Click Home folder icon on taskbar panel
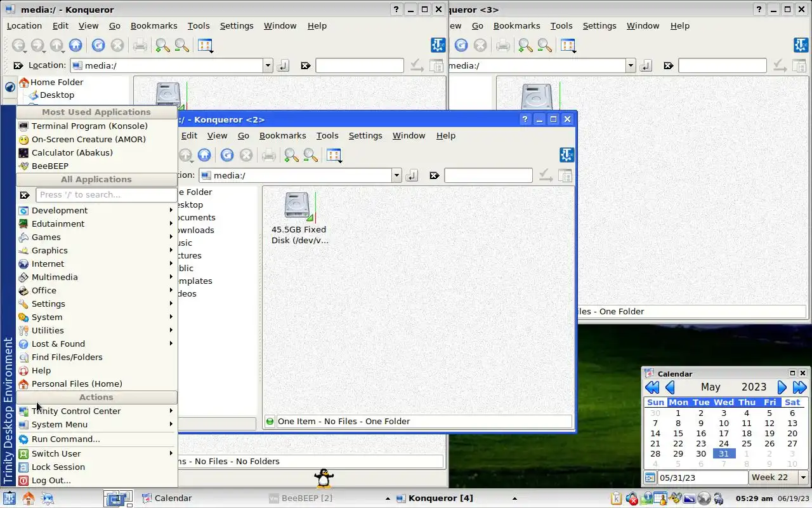 [29, 498]
